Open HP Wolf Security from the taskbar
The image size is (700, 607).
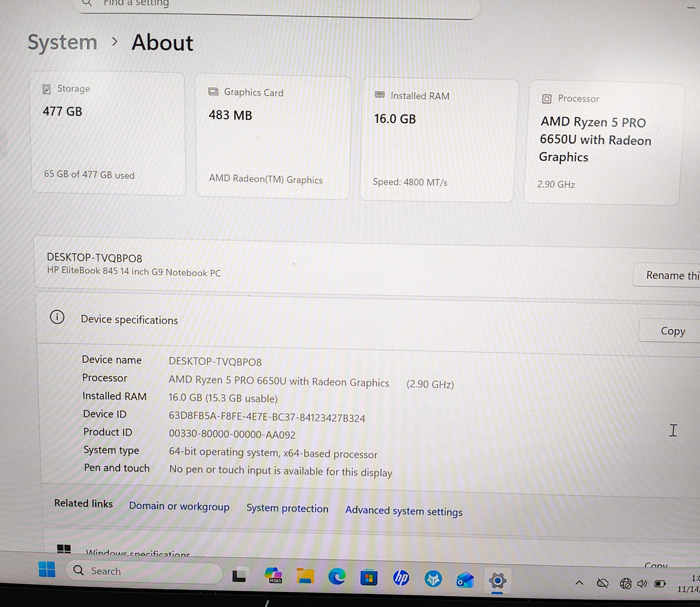(x=433, y=577)
